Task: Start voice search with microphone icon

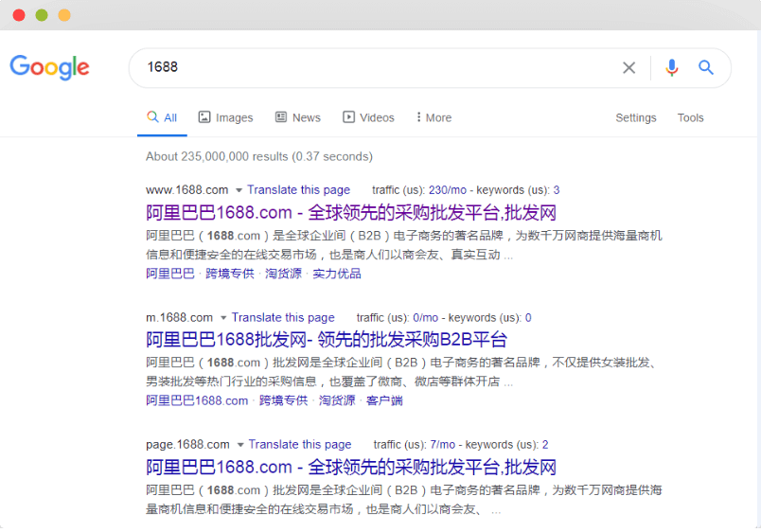Action: (672, 67)
